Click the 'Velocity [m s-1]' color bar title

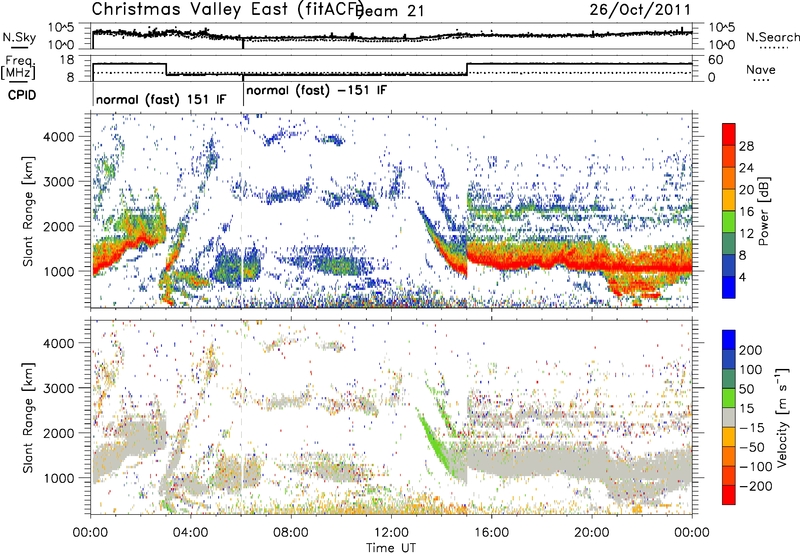click(x=782, y=417)
